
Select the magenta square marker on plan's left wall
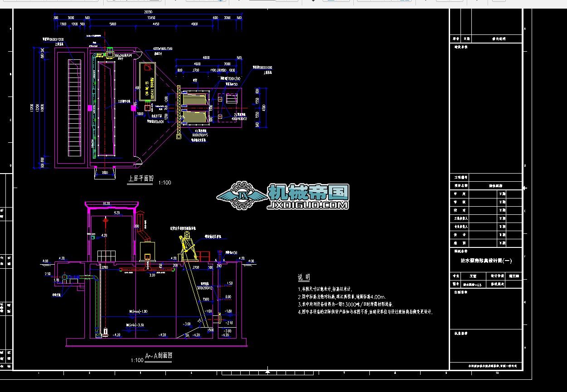pos(90,107)
